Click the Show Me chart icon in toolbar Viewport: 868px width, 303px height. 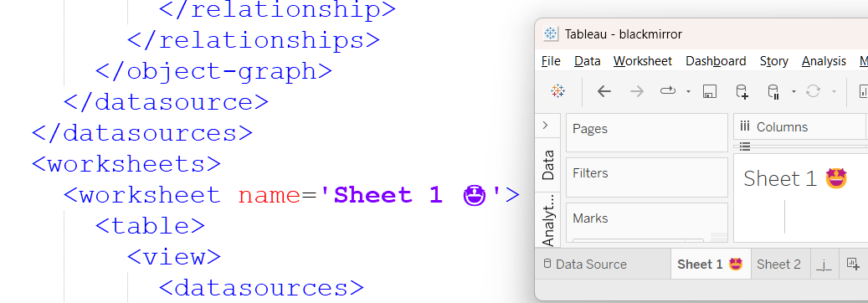(863, 92)
